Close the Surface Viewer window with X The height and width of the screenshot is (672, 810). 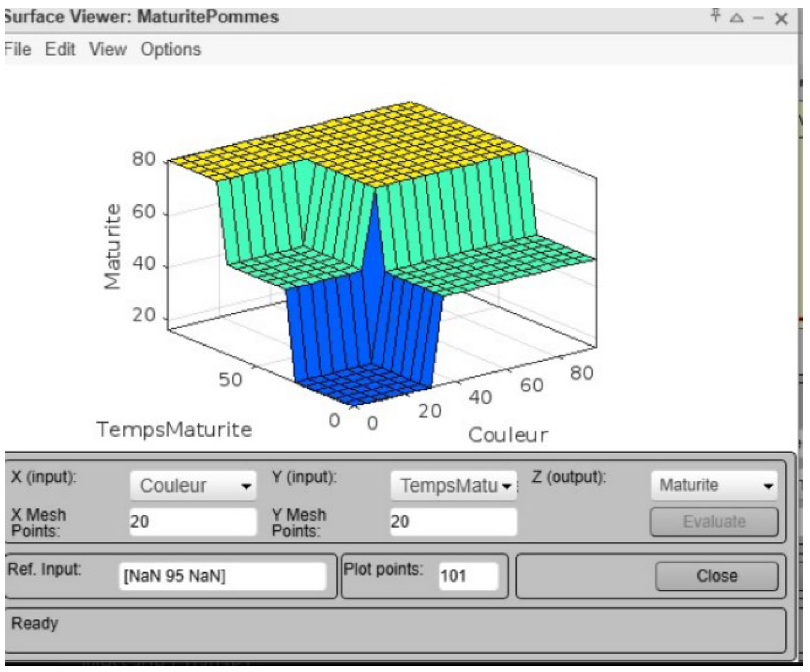(x=781, y=18)
